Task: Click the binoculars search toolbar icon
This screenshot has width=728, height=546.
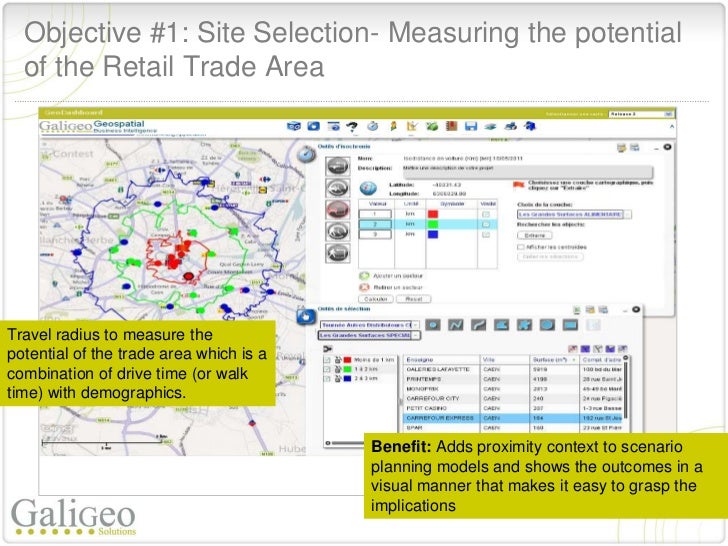Action: click(293, 126)
